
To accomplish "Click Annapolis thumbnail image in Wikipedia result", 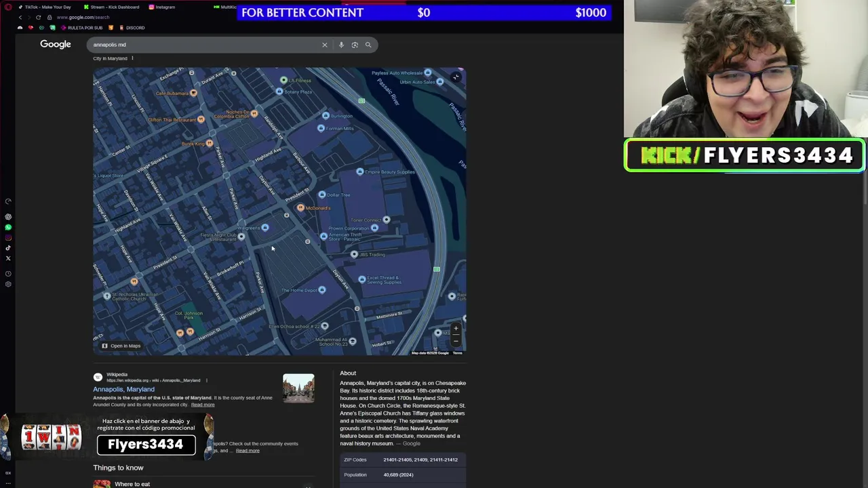I will 298,388.
